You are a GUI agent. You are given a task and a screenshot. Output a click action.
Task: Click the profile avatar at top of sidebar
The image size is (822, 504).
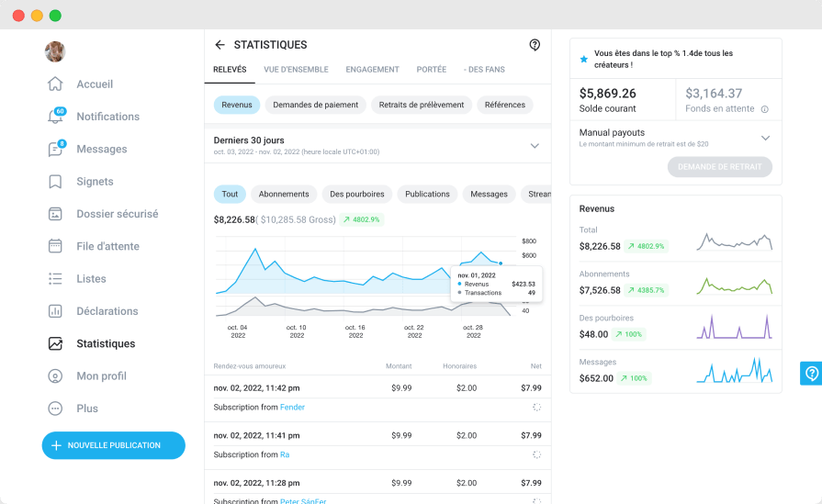pyautogui.click(x=55, y=51)
